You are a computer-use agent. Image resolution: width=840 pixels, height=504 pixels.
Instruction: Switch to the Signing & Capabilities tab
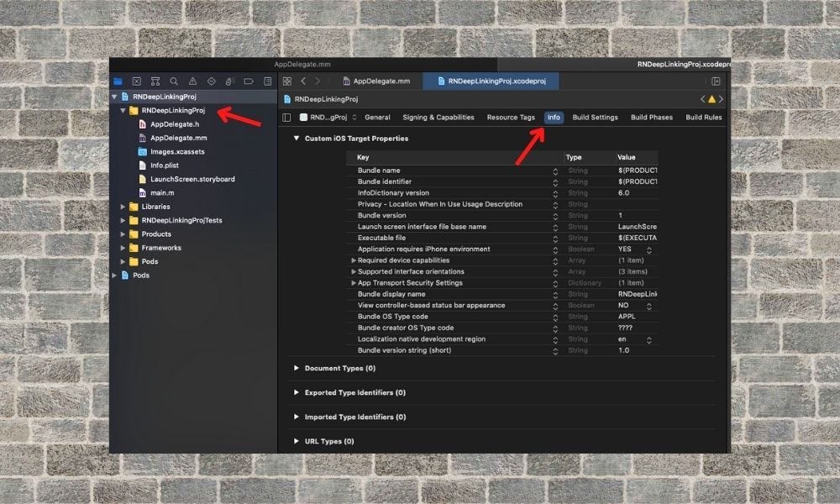[438, 118]
